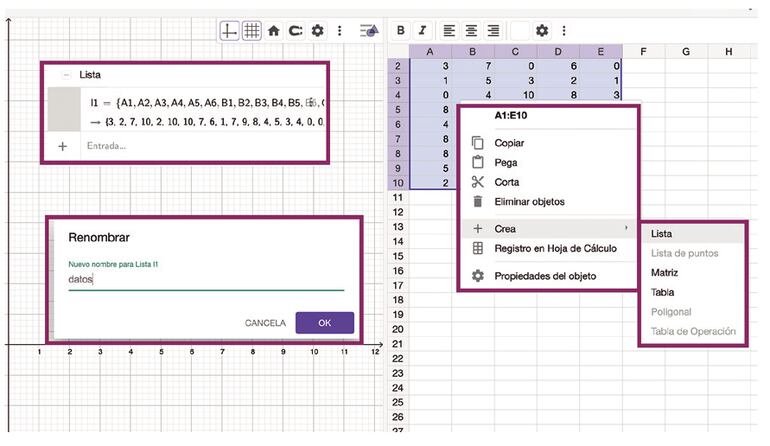Apply bold formatting to cells
This screenshot has height=446, width=770.
(401, 30)
